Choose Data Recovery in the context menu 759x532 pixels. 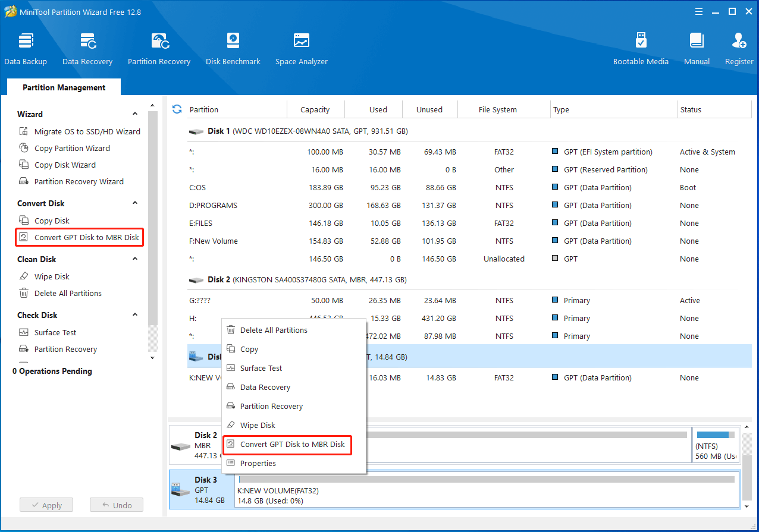[294, 387]
